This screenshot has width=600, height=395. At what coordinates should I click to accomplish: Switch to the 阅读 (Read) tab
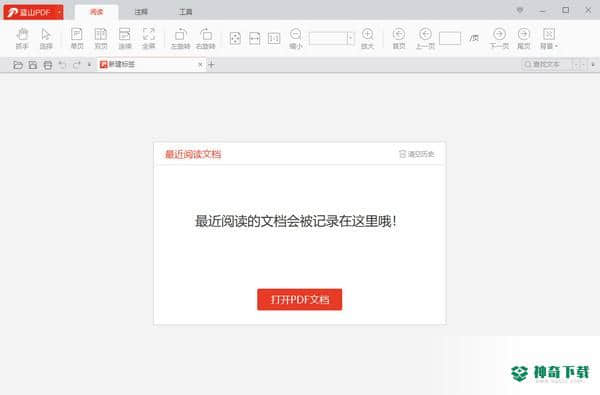click(x=96, y=12)
